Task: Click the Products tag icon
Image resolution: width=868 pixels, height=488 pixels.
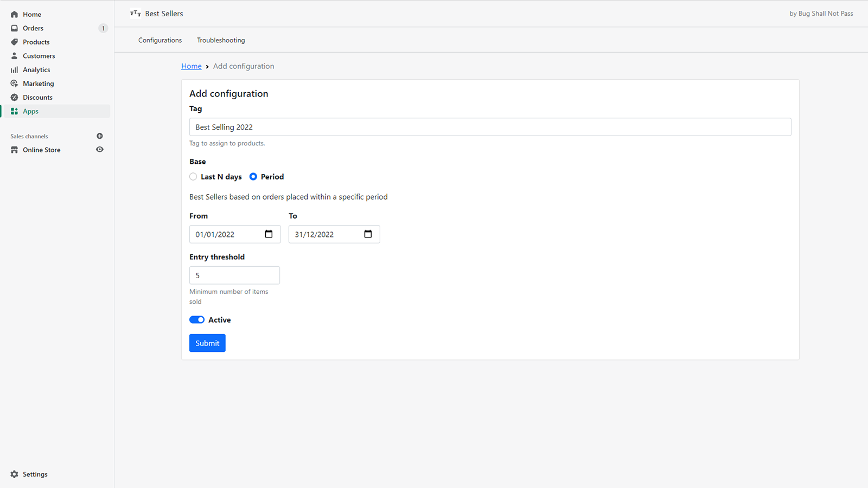Action: coord(15,42)
